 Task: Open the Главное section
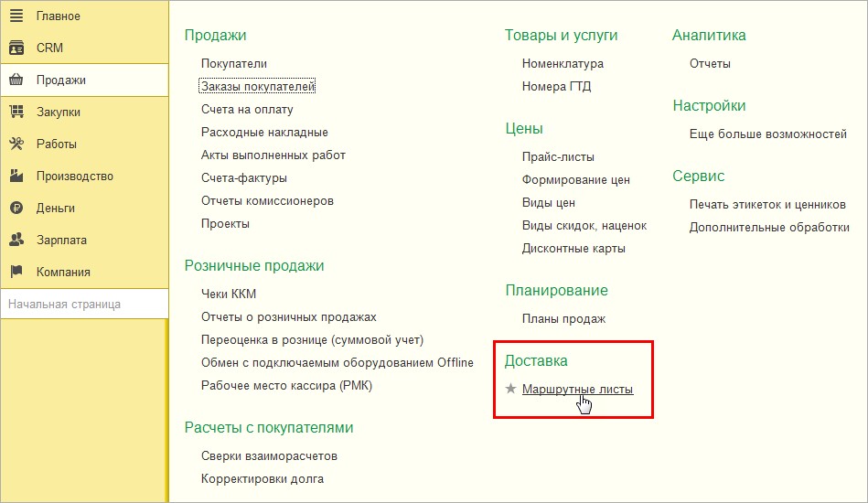click(85, 16)
